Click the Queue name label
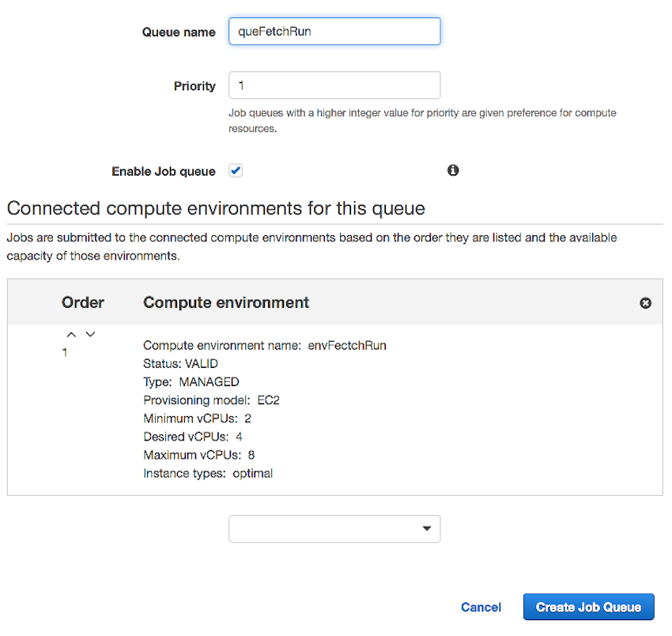This screenshot has height=636, width=672. point(179,32)
